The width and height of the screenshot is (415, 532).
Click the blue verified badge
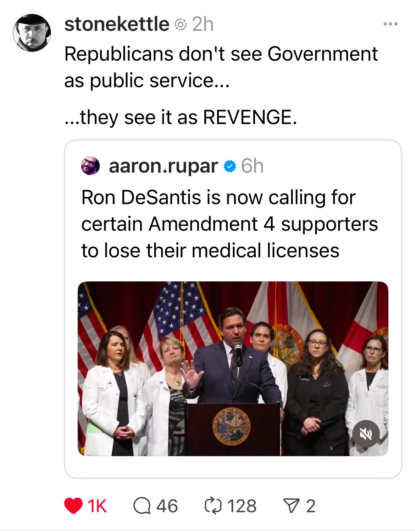(230, 166)
